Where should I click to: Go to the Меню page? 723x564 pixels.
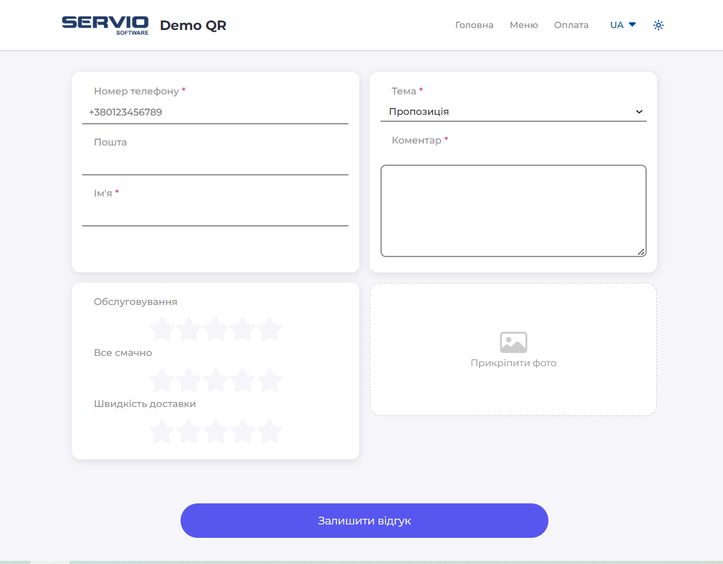pyautogui.click(x=523, y=25)
